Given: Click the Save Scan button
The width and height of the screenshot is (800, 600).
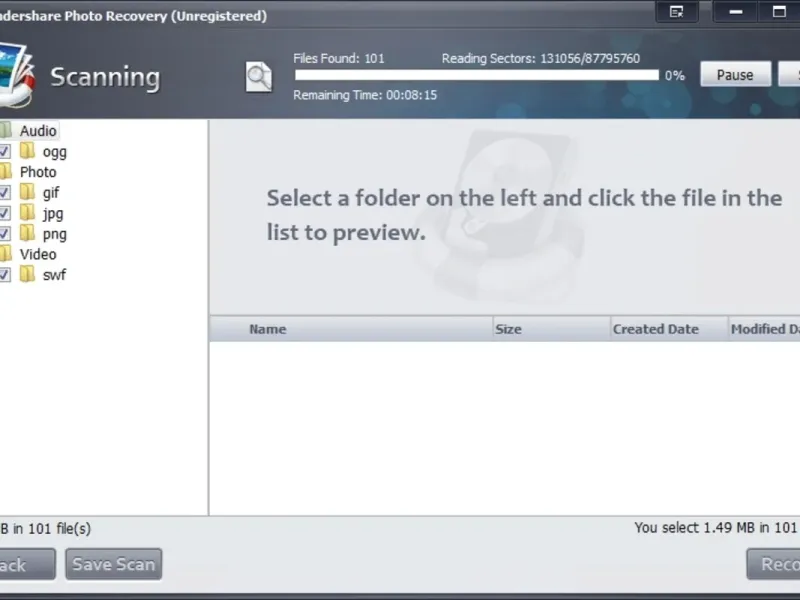Looking at the screenshot, I should 114,564.
